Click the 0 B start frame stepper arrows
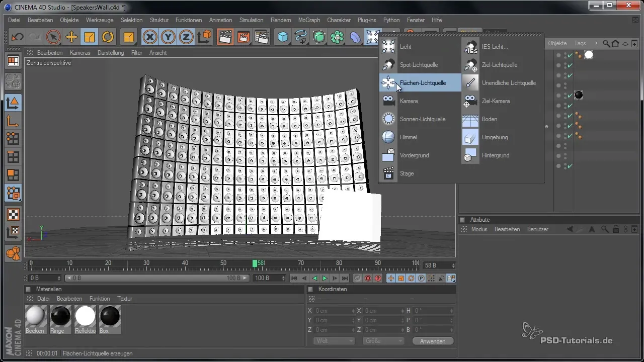Screen dimensions: 644x362 (59, 278)
